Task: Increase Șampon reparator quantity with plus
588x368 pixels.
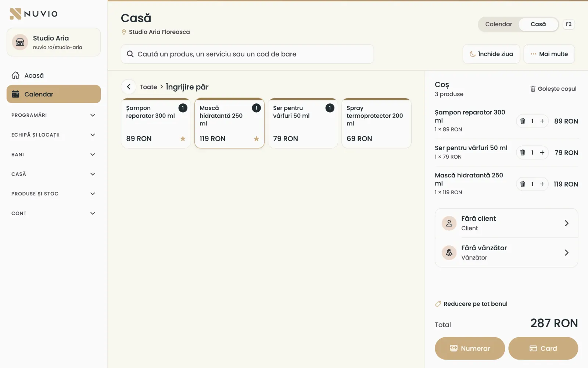Action: [542, 121]
